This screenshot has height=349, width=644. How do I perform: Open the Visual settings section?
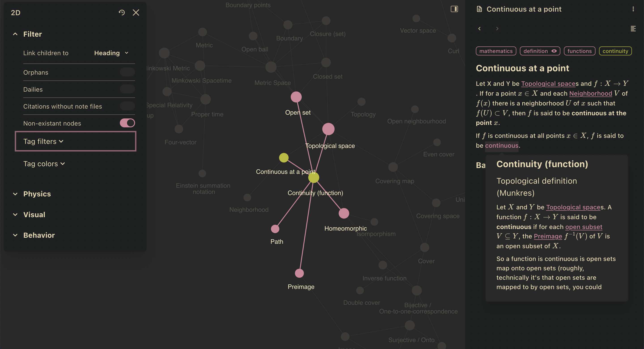(x=34, y=214)
